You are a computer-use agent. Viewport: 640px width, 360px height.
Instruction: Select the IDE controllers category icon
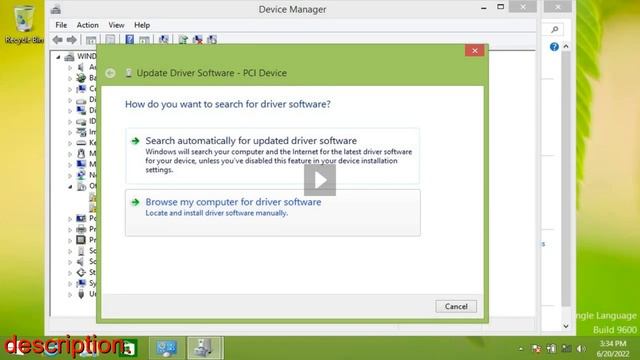pos(81,121)
